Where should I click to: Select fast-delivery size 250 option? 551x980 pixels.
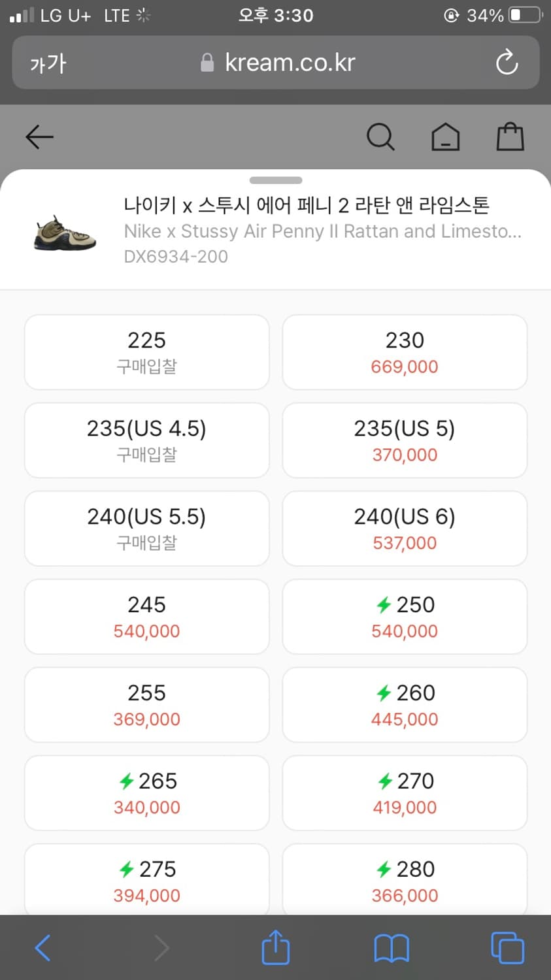pyautogui.click(x=405, y=617)
